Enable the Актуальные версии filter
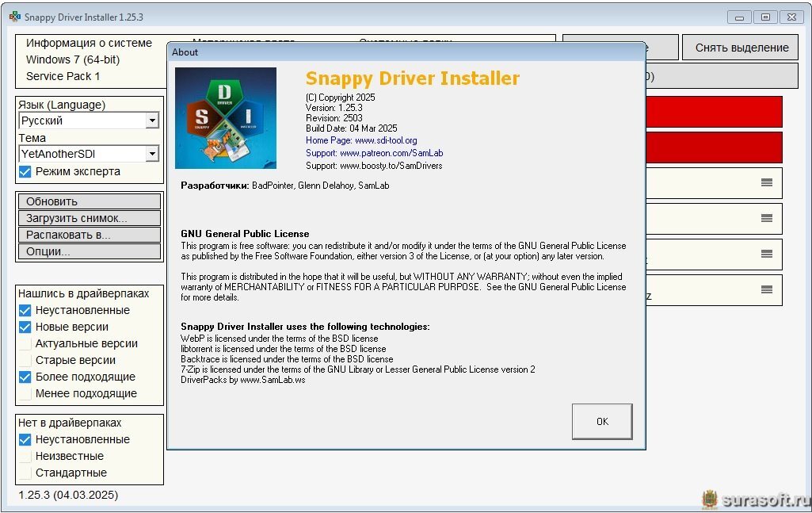 tap(25, 343)
